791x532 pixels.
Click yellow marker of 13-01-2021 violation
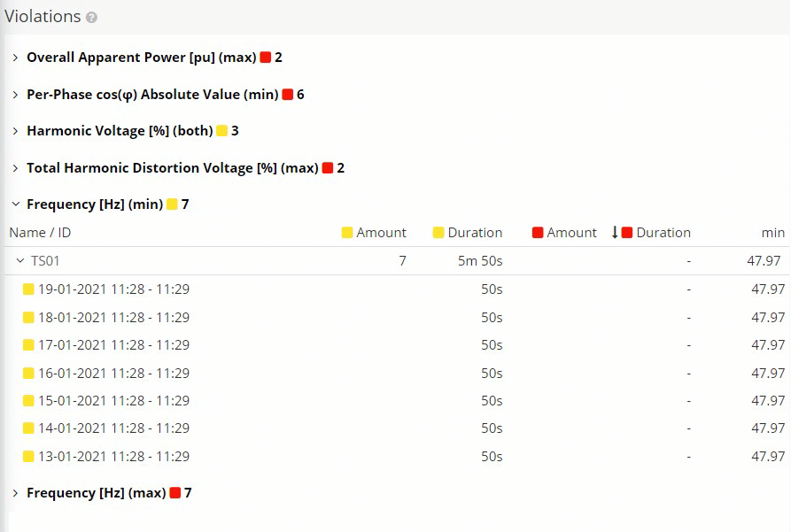[28, 457]
